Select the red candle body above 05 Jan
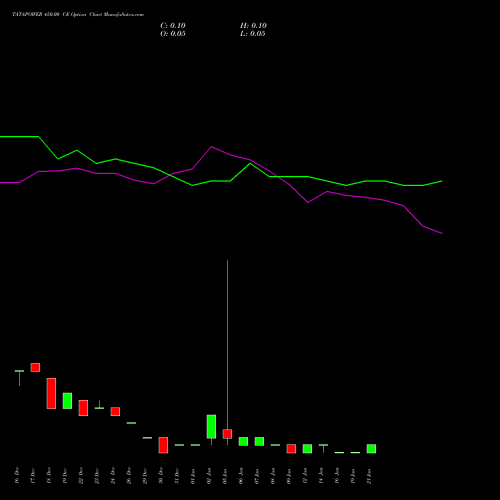 pyautogui.click(x=227, y=434)
